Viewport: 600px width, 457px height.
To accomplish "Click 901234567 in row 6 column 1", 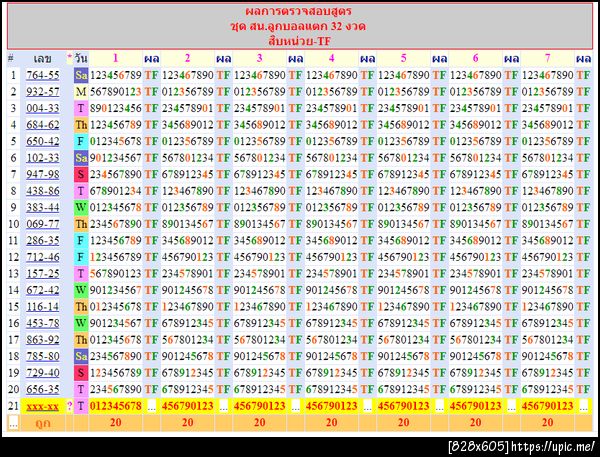I will [116, 158].
